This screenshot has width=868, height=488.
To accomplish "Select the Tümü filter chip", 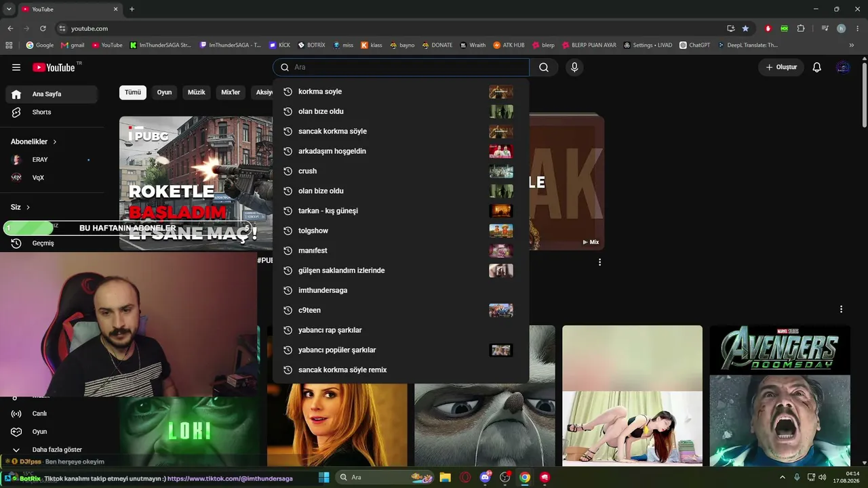I will click(x=133, y=92).
